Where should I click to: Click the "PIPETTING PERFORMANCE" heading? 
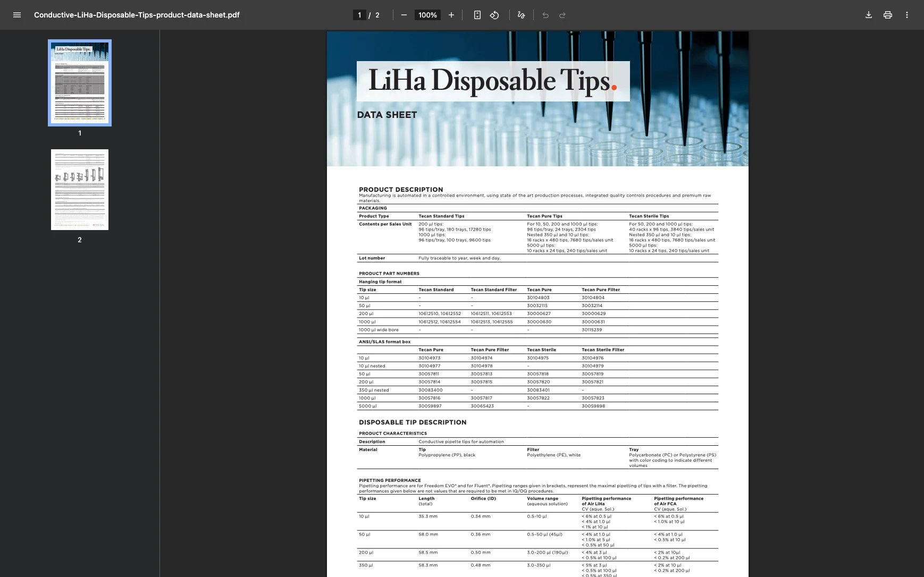390,480
